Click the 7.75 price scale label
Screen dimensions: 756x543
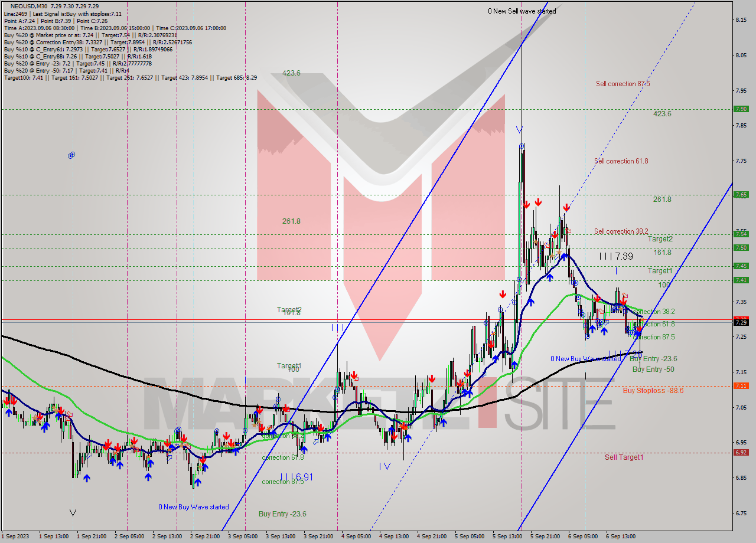pos(742,161)
